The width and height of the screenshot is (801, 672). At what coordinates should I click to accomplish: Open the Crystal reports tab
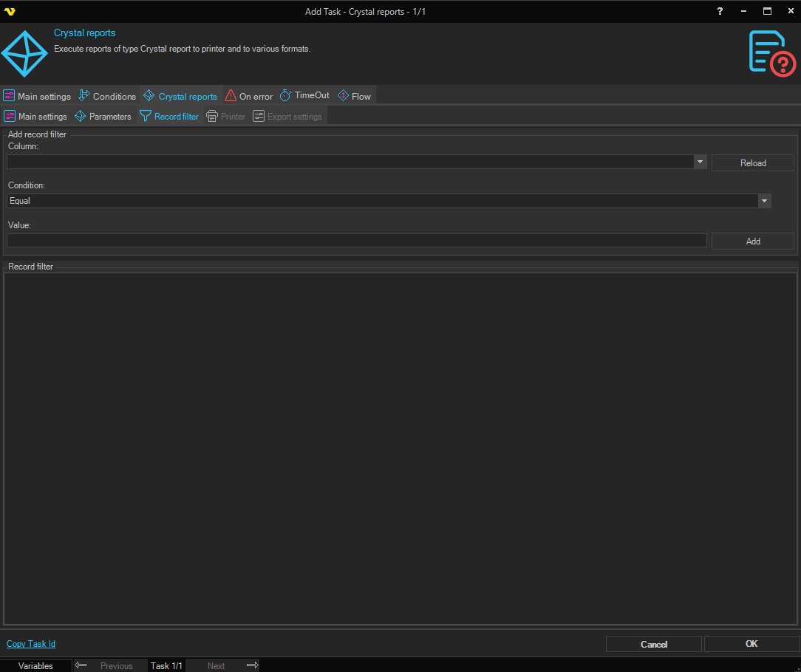(181, 96)
